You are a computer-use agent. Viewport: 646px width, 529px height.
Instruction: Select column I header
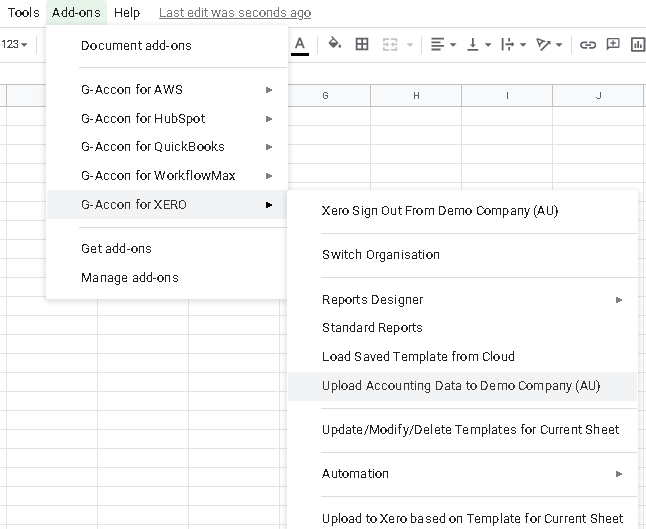(x=507, y=96)
